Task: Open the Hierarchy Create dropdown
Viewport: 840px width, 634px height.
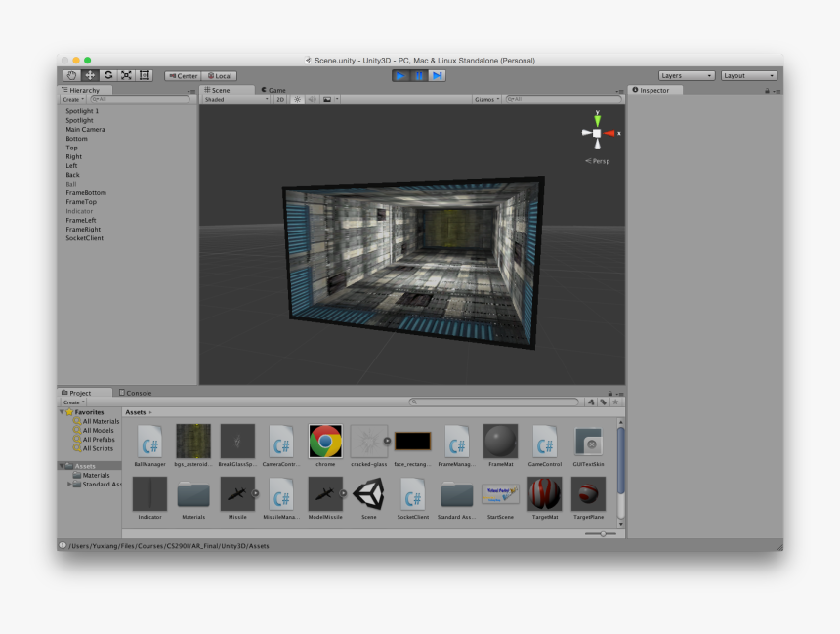Action: [x=73, y=99]
